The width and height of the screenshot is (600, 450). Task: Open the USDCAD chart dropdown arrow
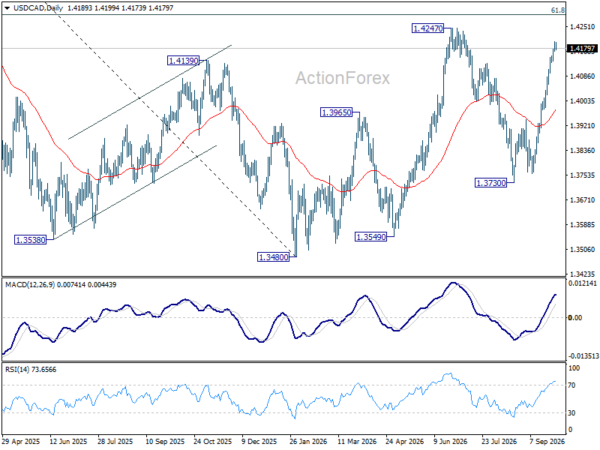(7, 8)
